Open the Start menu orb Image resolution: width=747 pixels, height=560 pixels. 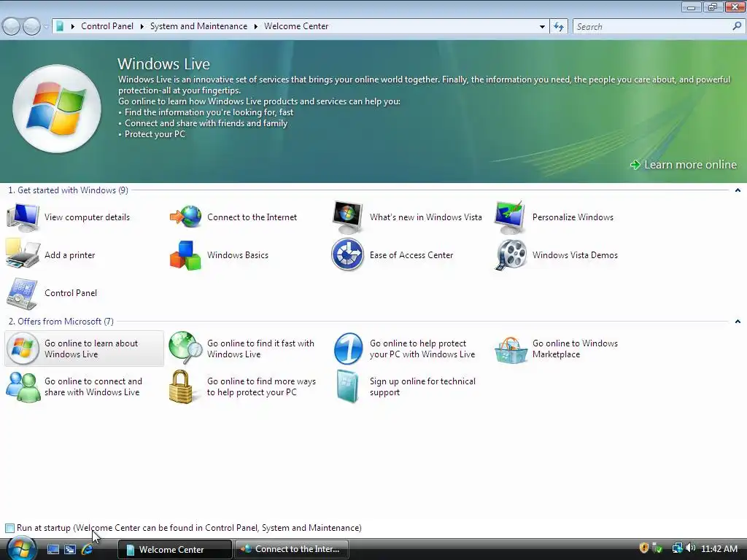[22, 548]
